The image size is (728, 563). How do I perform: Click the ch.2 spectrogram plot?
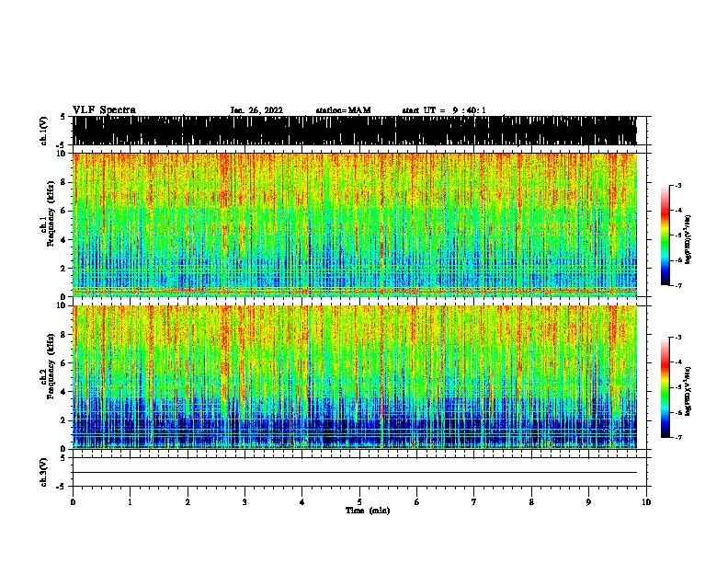[354, 377]
